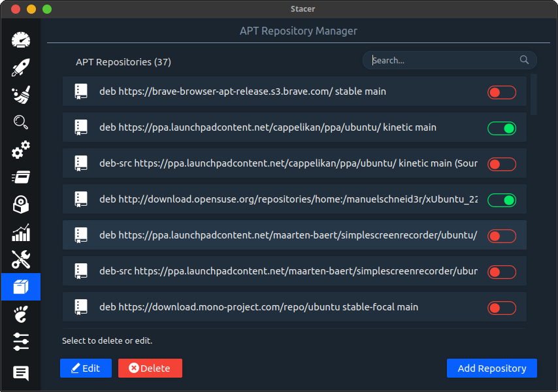Click the Add Repository button
The image size is (558, 392).
pos(491,368)
